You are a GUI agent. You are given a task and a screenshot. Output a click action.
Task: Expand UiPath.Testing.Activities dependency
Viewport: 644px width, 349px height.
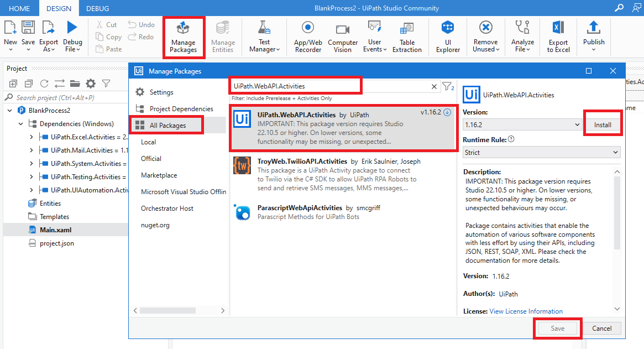(x=31, y=177)
